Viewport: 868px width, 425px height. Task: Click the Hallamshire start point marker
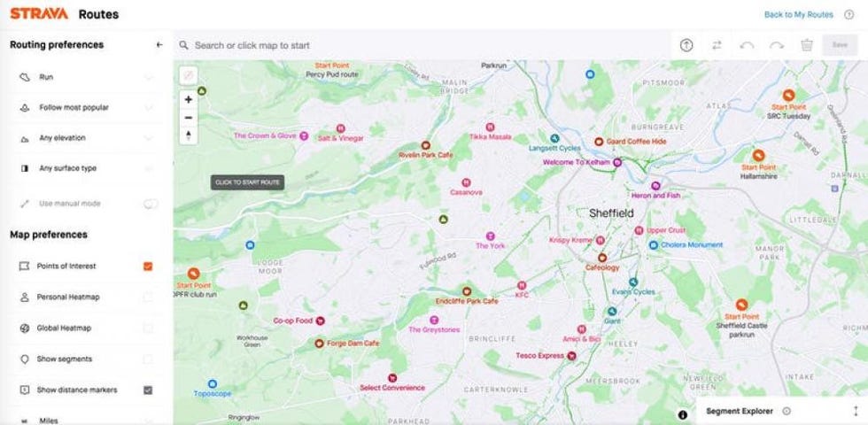click(758, 156)
